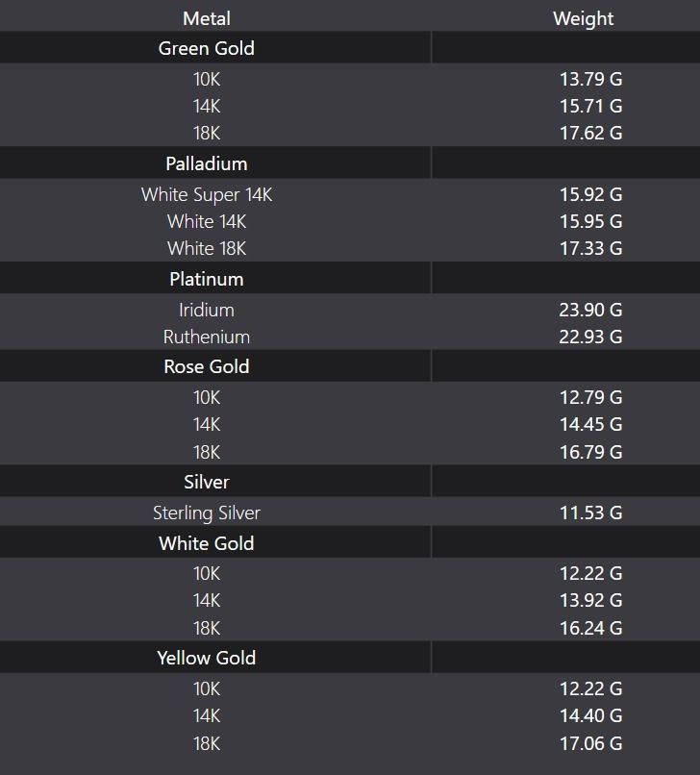Viewport: 700px width, 775px height.
Task: Click the 17.62 G weight cell
Action: [590, 133]
